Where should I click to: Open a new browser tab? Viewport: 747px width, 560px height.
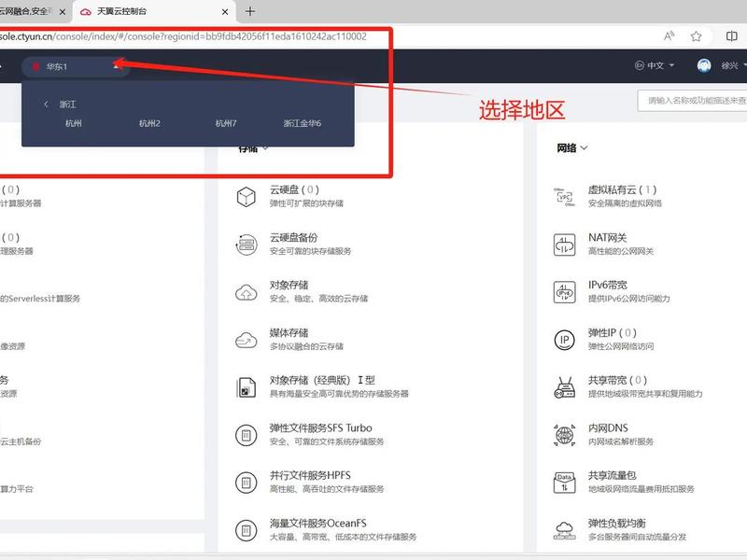click(249, 11)
